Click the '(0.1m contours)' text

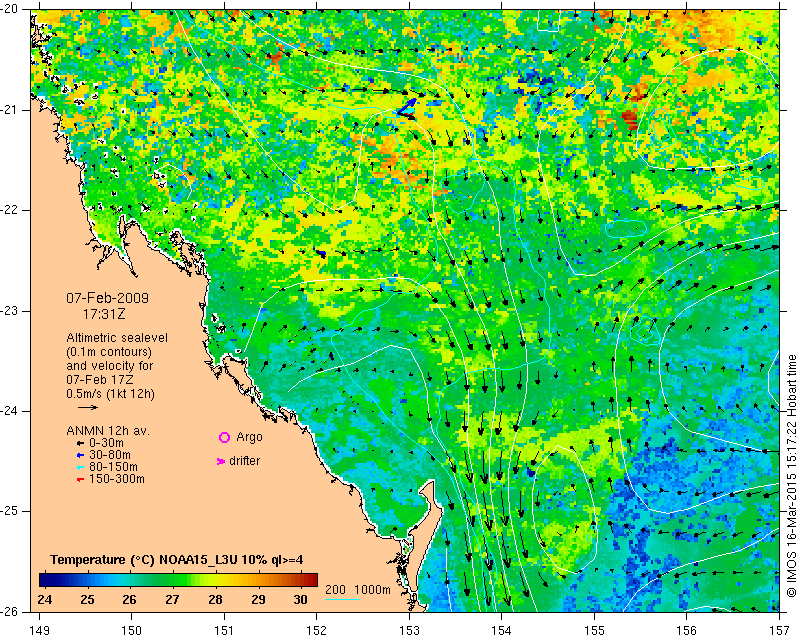pos(109,352)
